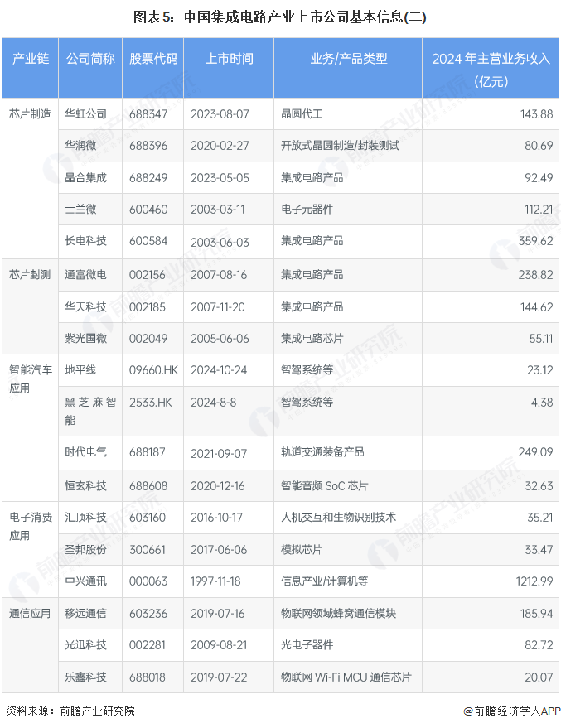This screenshot has width=561, height=728.
Task: Click company name 中兴通讯
Action: [85, 581]
